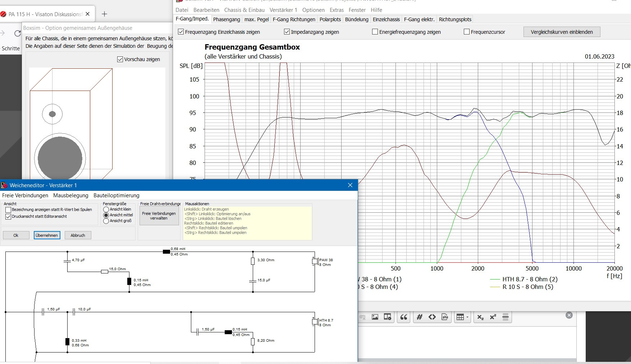Open the Extras menu in Boxsim
Image resolution: width=631 pixels, height=364 pixels.
(x=337, y=10)
